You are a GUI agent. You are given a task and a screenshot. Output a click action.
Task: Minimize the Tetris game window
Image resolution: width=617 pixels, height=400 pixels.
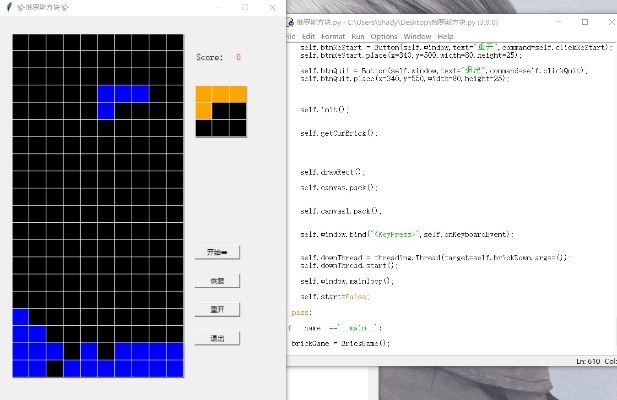214,7
